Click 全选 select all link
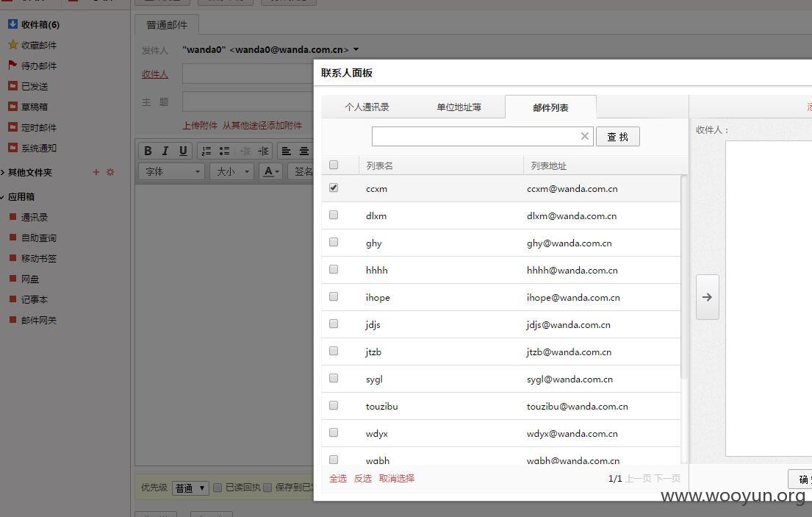 [x=338, y=479]
